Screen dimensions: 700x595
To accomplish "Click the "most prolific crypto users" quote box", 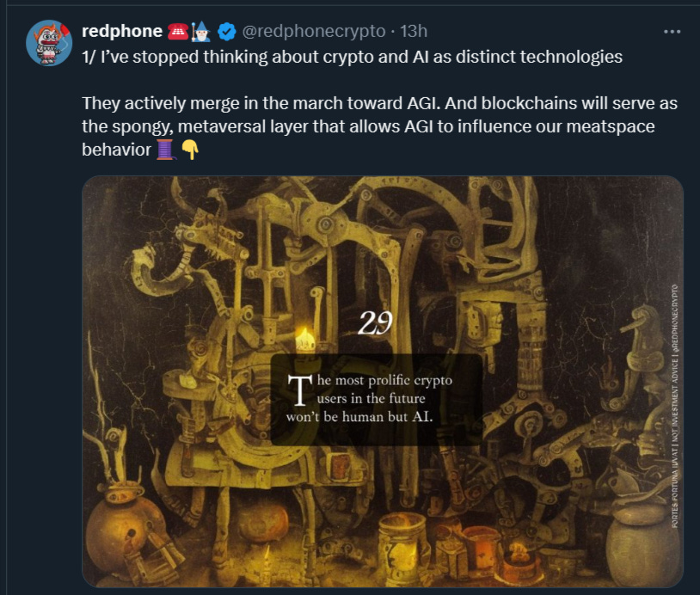I will [x=377, y=400].
